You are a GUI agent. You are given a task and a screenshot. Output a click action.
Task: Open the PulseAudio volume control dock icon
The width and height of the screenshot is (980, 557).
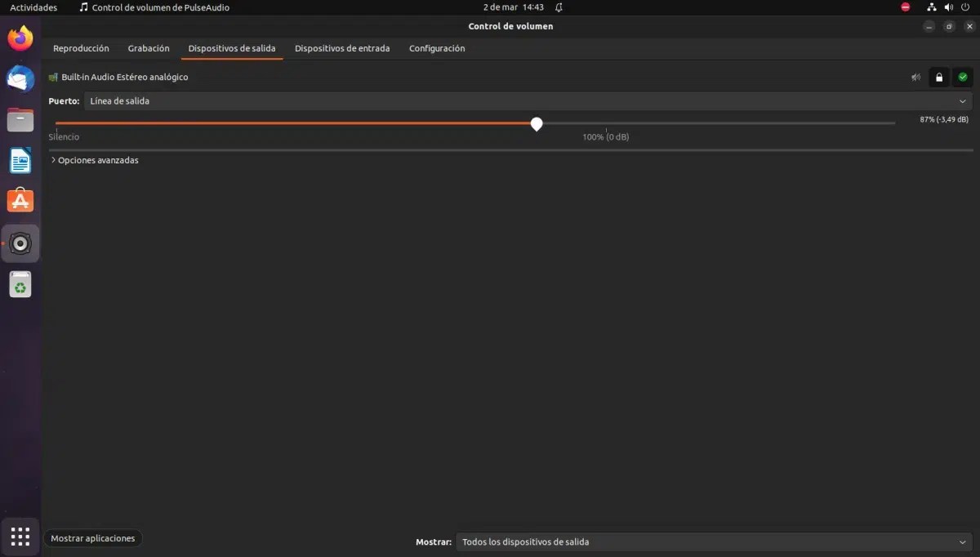20,243
